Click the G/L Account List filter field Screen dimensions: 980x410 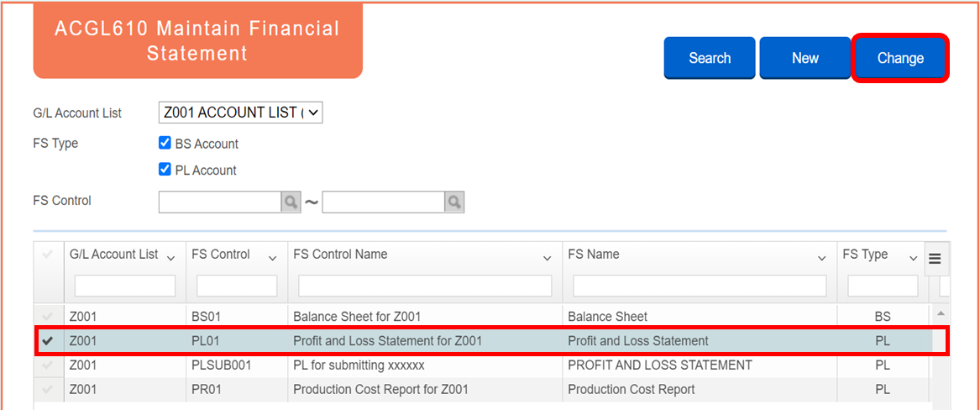[x=125, y=286]
